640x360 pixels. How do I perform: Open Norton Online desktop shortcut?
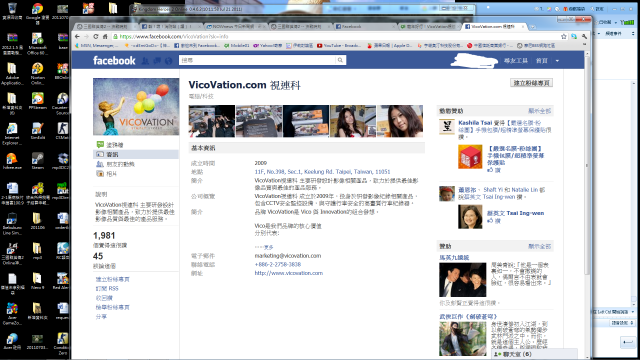click(37, 73)
